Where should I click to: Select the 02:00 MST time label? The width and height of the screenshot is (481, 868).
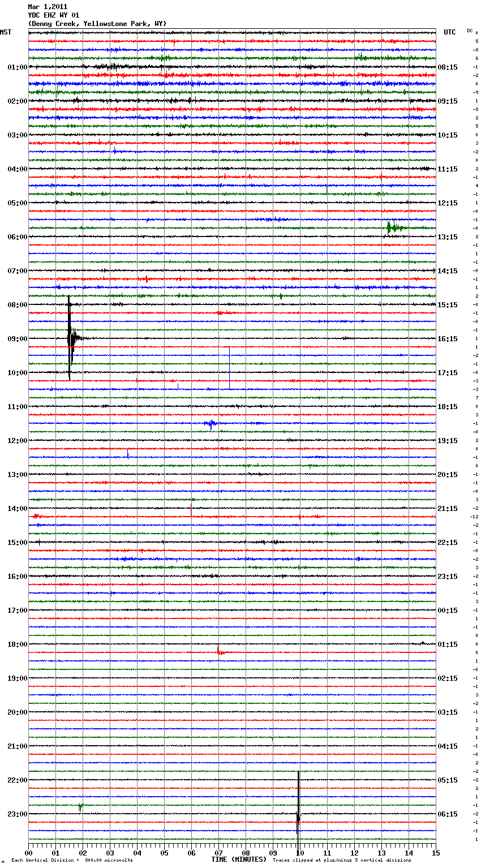[18, 101]
